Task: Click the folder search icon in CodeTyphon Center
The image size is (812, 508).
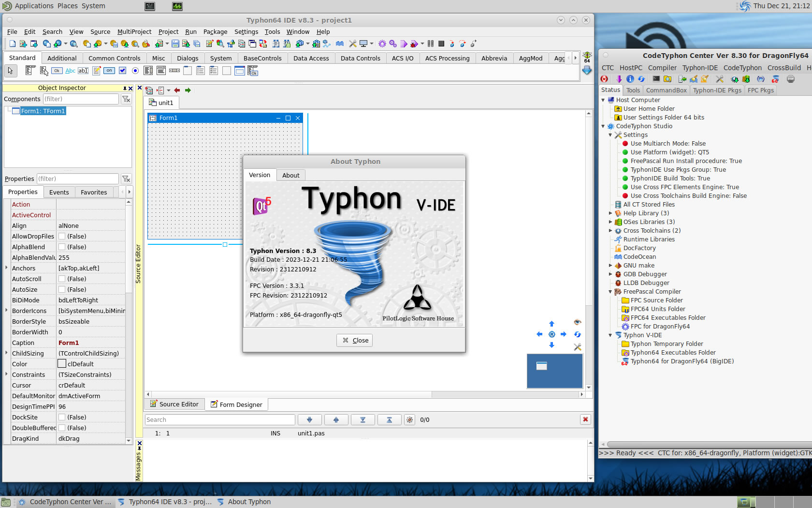Action: (667, 79)
